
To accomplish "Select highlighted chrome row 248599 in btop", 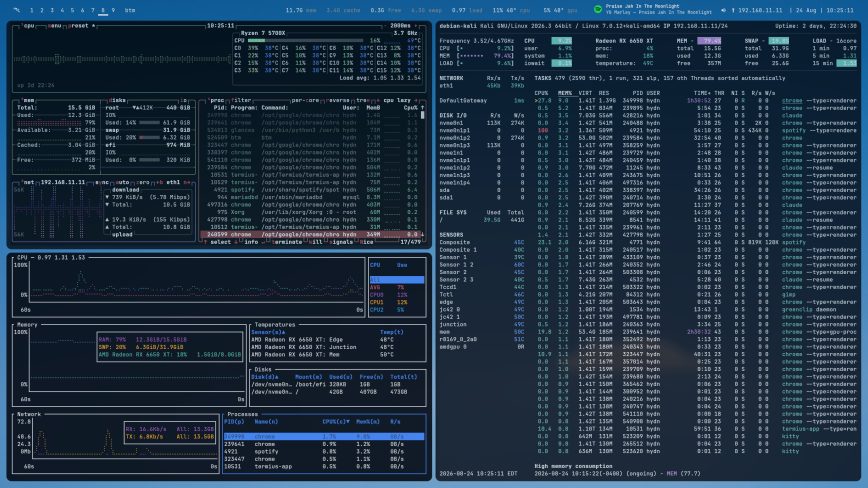I will click(311, 235).
